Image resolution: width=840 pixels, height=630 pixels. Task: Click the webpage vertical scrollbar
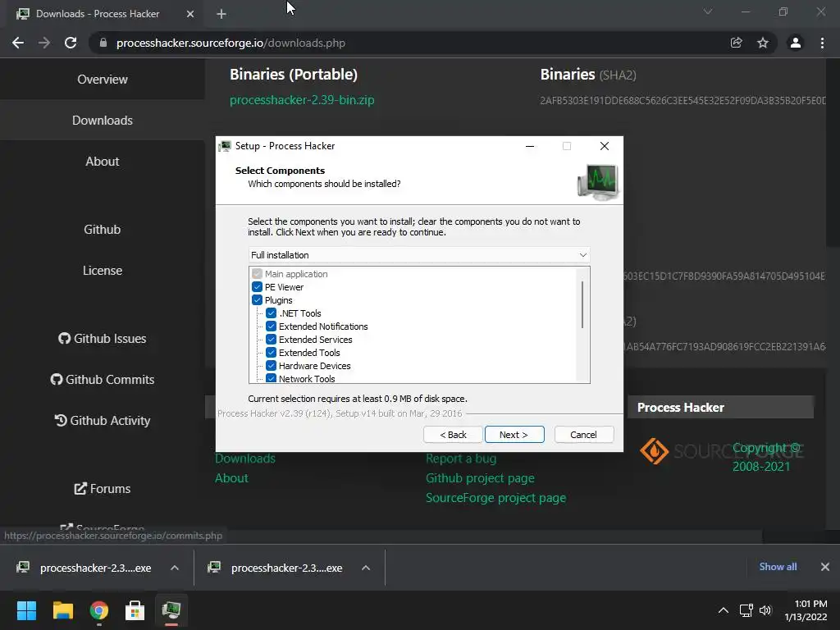[833, 155]
